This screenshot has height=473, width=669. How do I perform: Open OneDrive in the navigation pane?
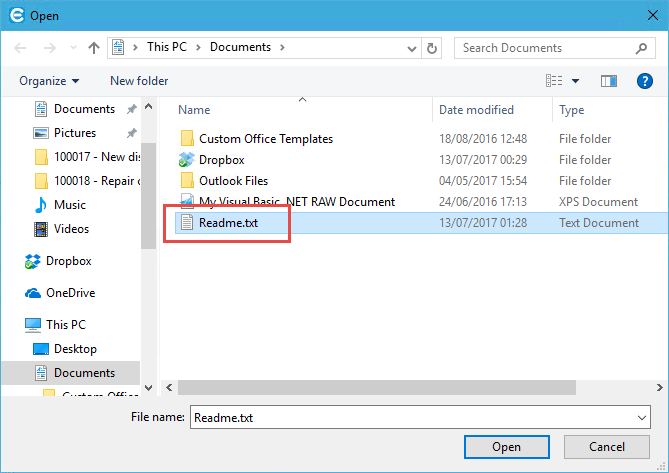(x=69, y=293)
